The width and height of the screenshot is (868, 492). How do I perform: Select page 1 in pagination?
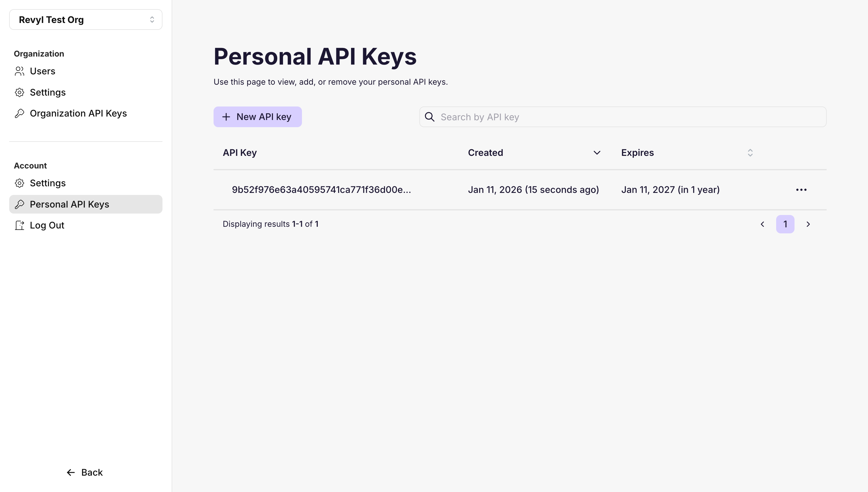click(785, 224)
